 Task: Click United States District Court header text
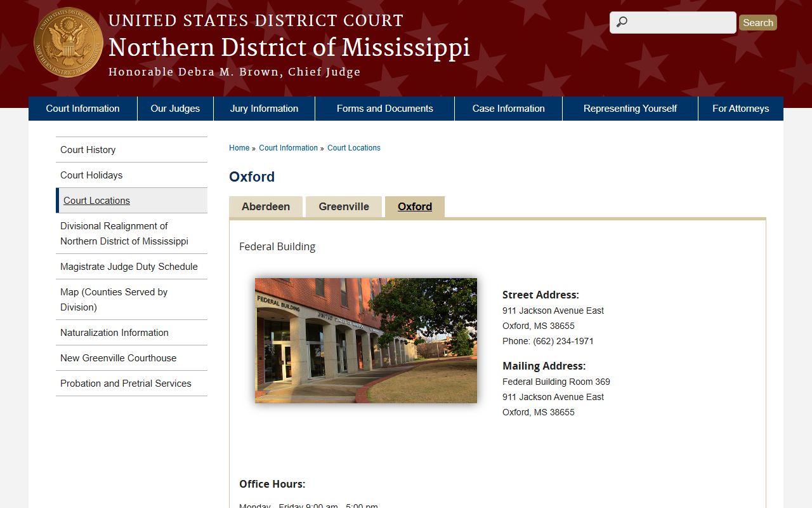point(256,21)
